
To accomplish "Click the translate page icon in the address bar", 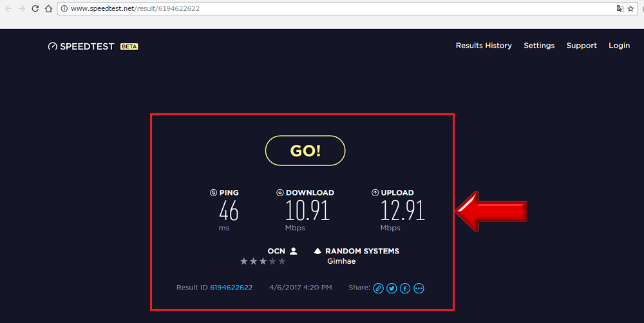I will [620, 8].
